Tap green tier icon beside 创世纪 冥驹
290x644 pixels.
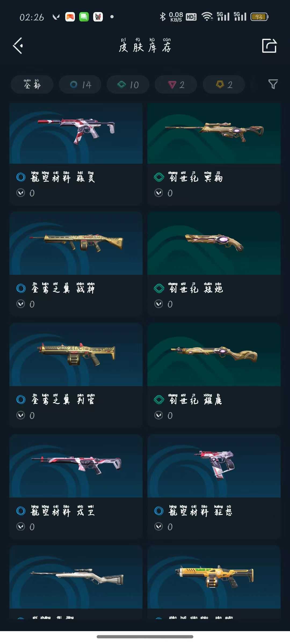tap(159, 177)
